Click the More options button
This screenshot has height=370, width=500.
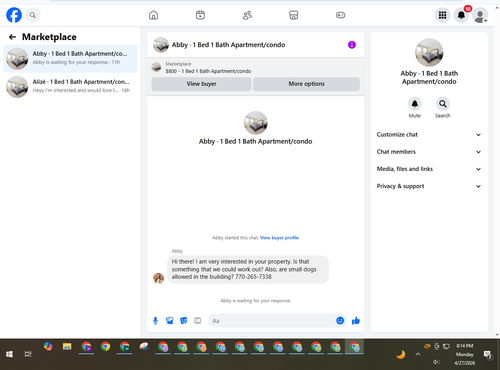306,84
